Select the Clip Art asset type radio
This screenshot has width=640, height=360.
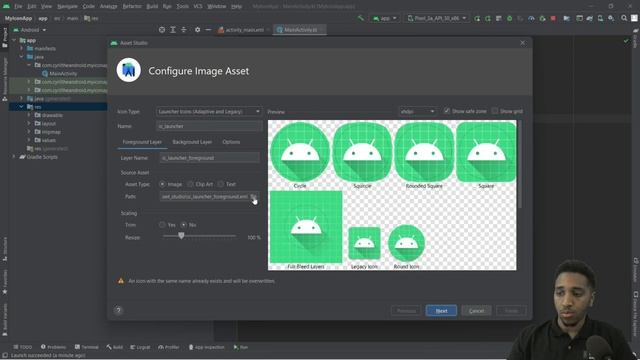click(190, 184)
